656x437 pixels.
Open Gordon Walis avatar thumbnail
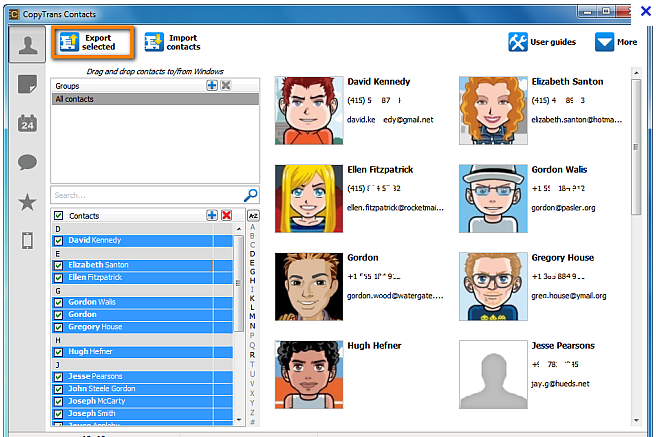(x=493, y=199)
